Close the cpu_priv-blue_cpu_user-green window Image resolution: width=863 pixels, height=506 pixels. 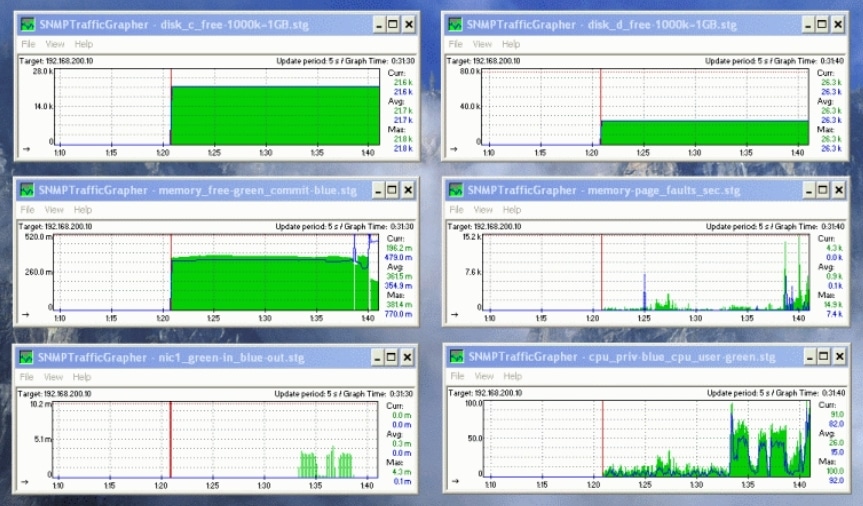point(840,357)
